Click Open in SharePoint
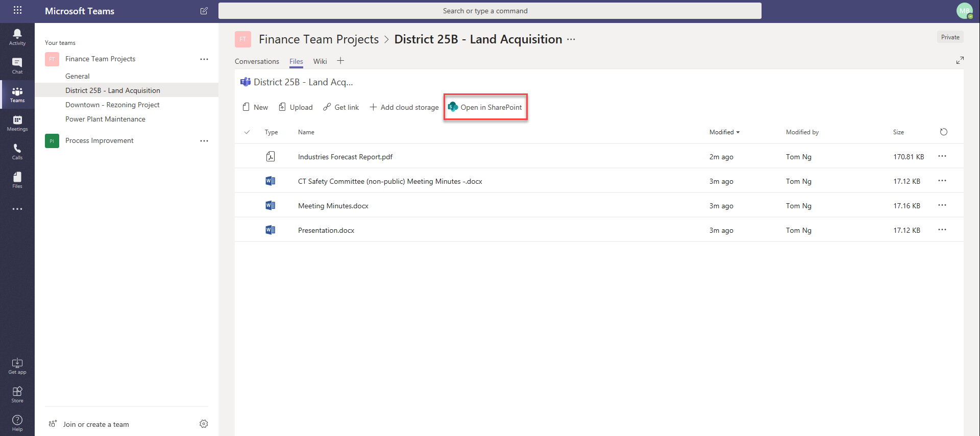The height and width of the screenshot is (436, 980). tap(485, 107)
